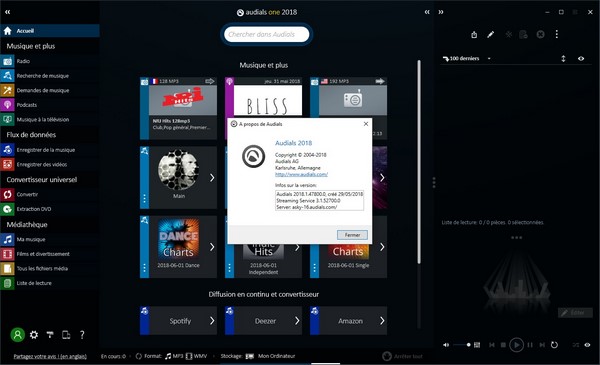Open Enregistrer des vidéos
Screen dimensions: 600x365
[x=50, y=165]
